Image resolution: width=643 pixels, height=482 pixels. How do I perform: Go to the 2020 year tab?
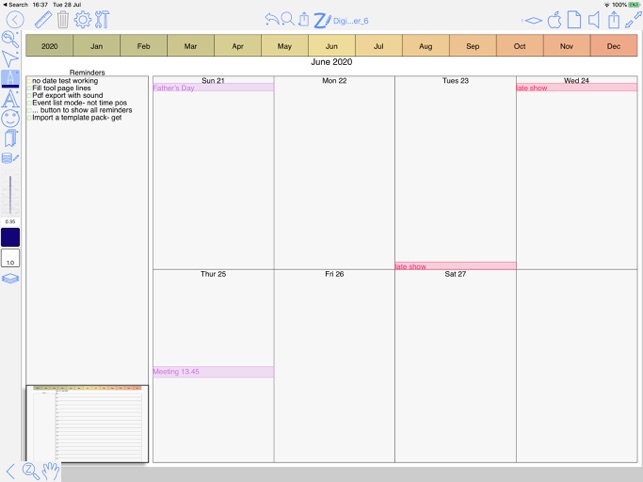click(x=49, y=46)
